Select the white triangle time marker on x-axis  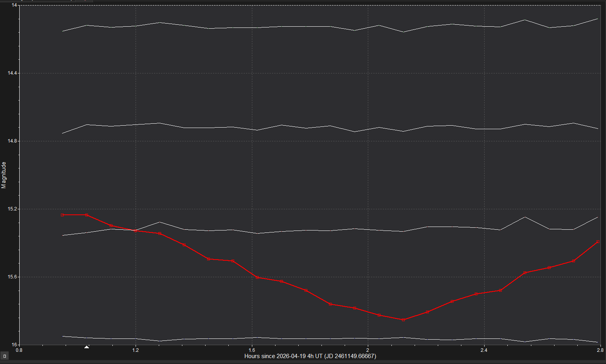coord(86,347)
